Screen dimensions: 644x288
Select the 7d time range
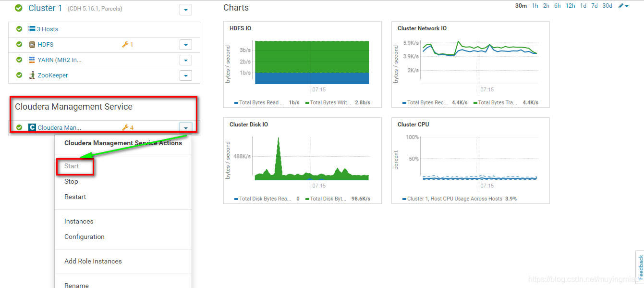pyautogui.click(x=595, y=6)
